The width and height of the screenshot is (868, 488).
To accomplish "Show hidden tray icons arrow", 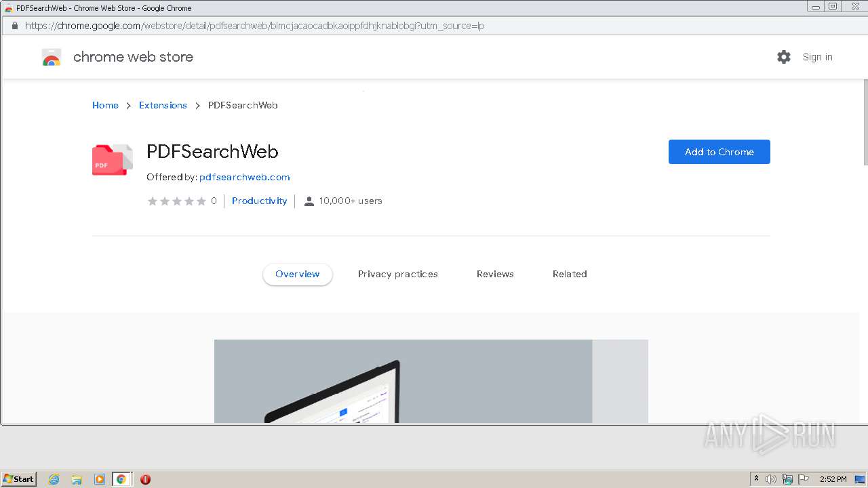I will (x=756, y=479).
